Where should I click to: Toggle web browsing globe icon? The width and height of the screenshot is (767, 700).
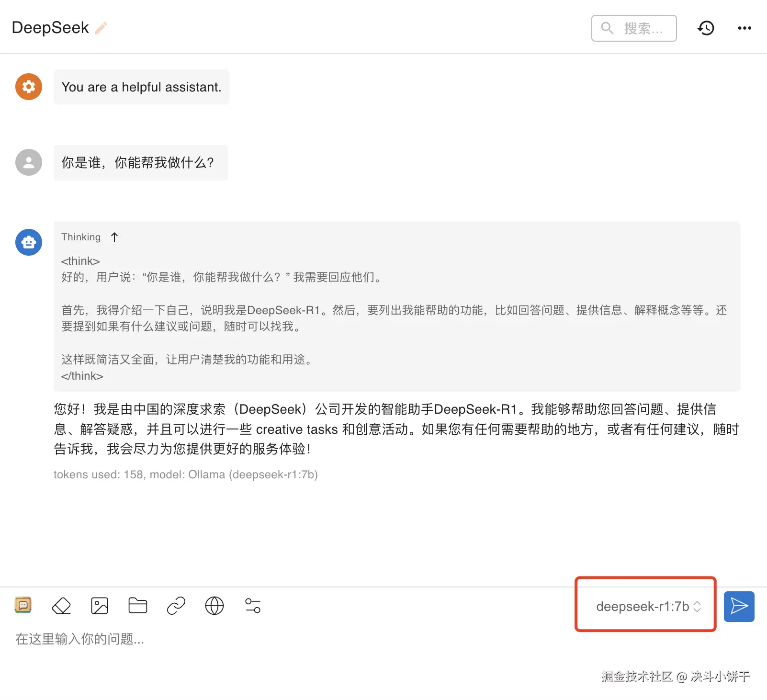(214, 606)
